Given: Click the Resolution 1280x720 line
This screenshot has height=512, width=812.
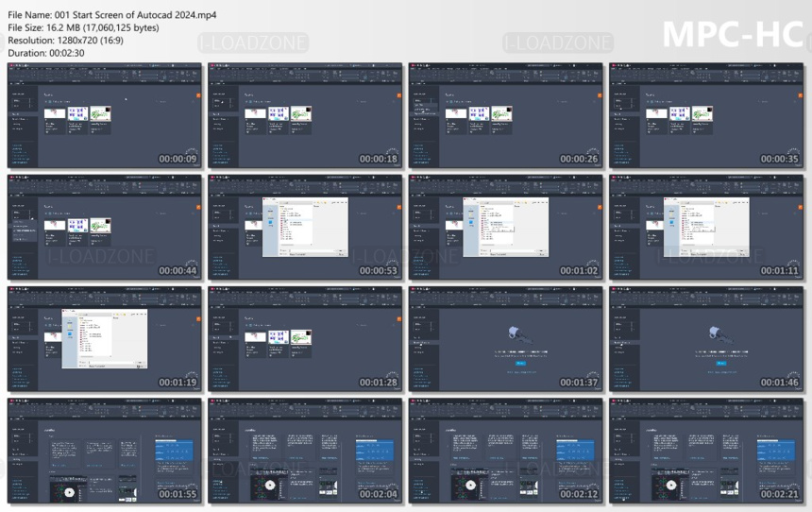Looking at the screenshot, I should click(65, 40).
